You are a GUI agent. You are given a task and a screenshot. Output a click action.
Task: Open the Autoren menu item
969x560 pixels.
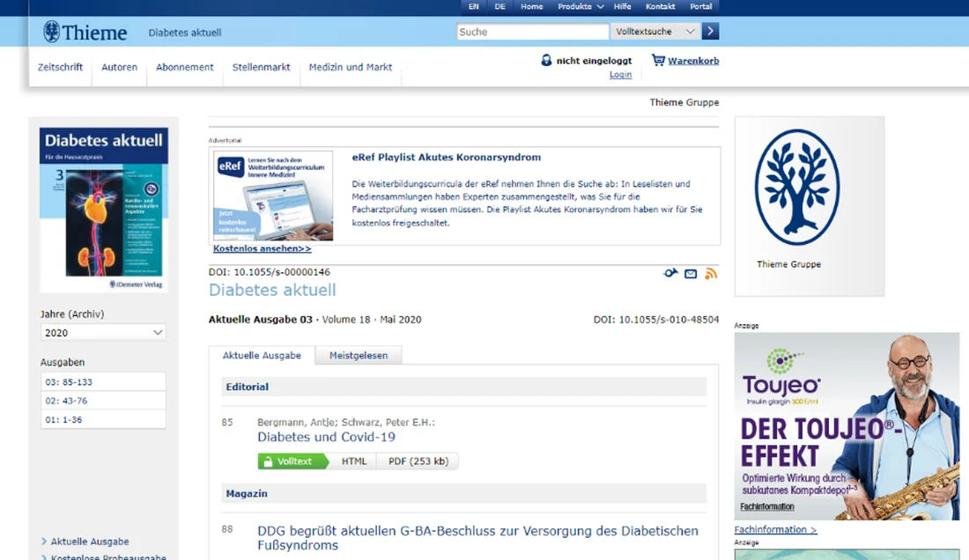pos(119,66)
